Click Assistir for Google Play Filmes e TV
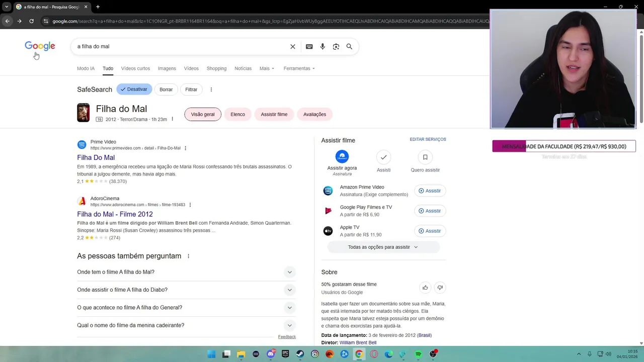 pyautogui.click(x=430, y=211)
